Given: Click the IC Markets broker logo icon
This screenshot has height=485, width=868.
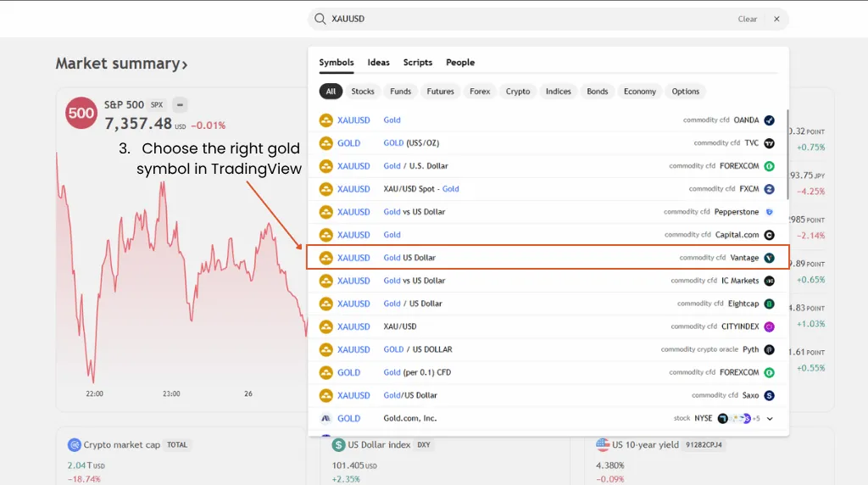Looking at the screenshot, I should pos(769,282).
